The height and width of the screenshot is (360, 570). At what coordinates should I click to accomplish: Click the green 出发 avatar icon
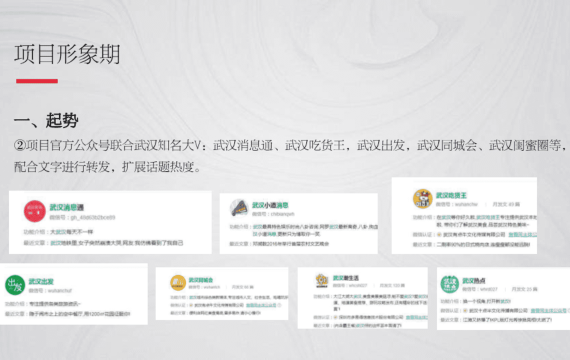15,285
